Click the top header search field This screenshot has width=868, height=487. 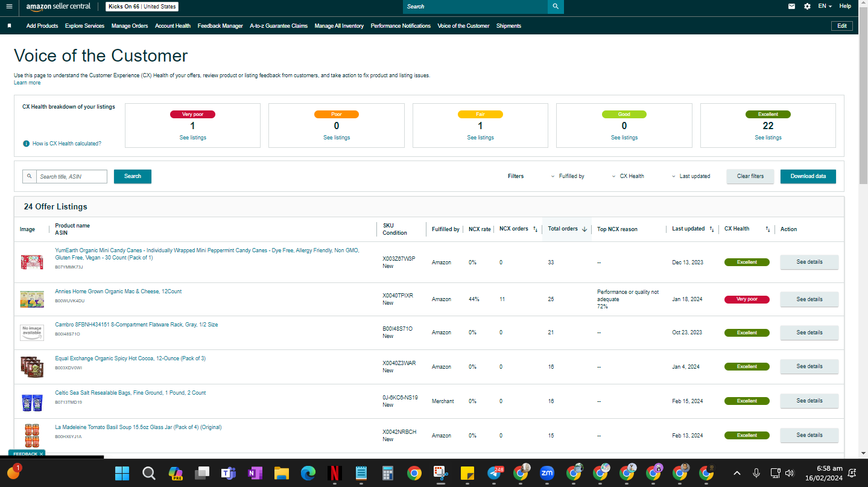click(x=475, y=7)
